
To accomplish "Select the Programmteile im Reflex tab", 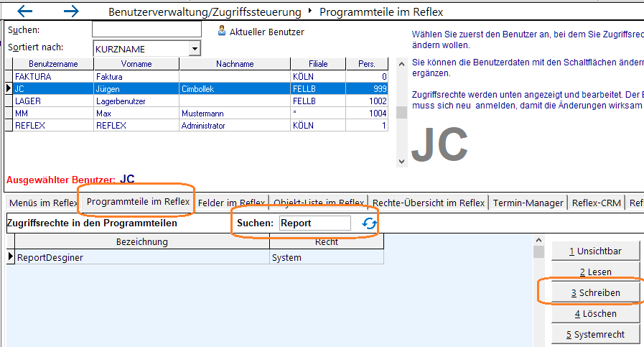I will [x=138, y=201].
